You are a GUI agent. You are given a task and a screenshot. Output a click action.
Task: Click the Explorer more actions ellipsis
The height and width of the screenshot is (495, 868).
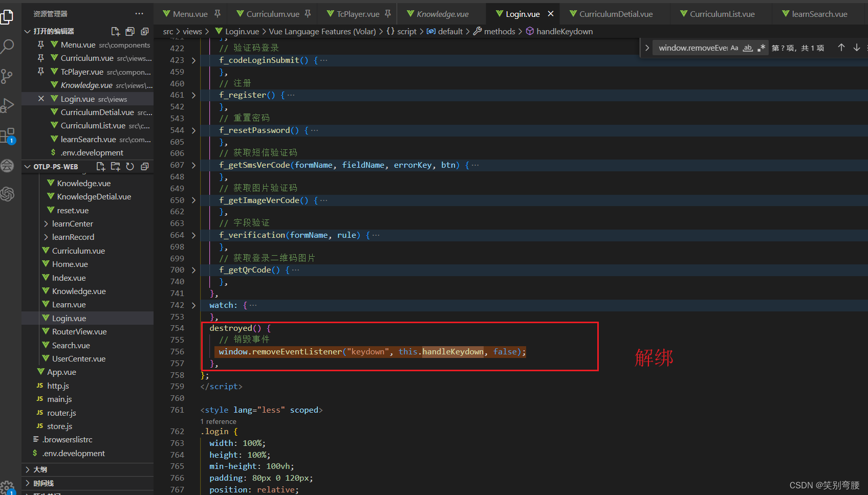[139, 14]
